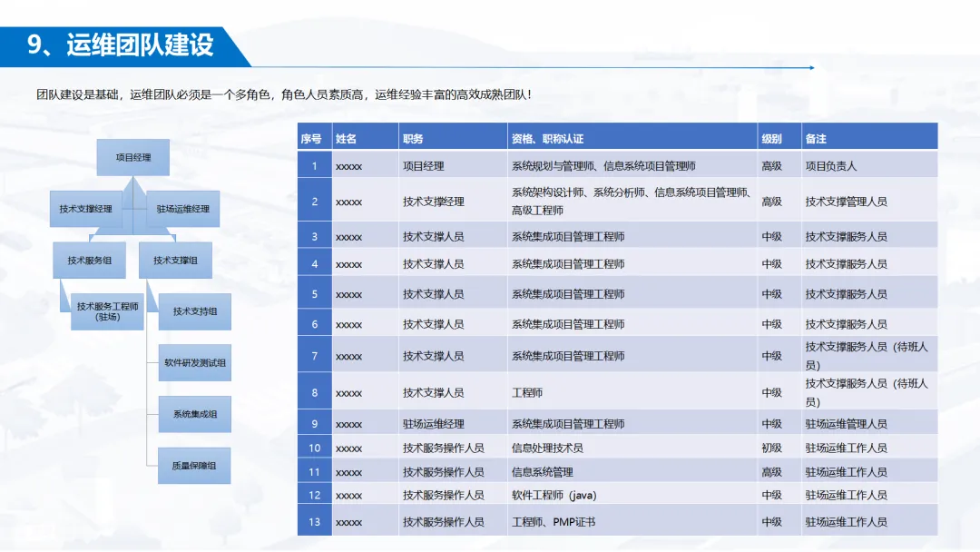The width and height of the screenshot is (980, 552).
Task: Click the 备注 column header
Action: (869, 138)
